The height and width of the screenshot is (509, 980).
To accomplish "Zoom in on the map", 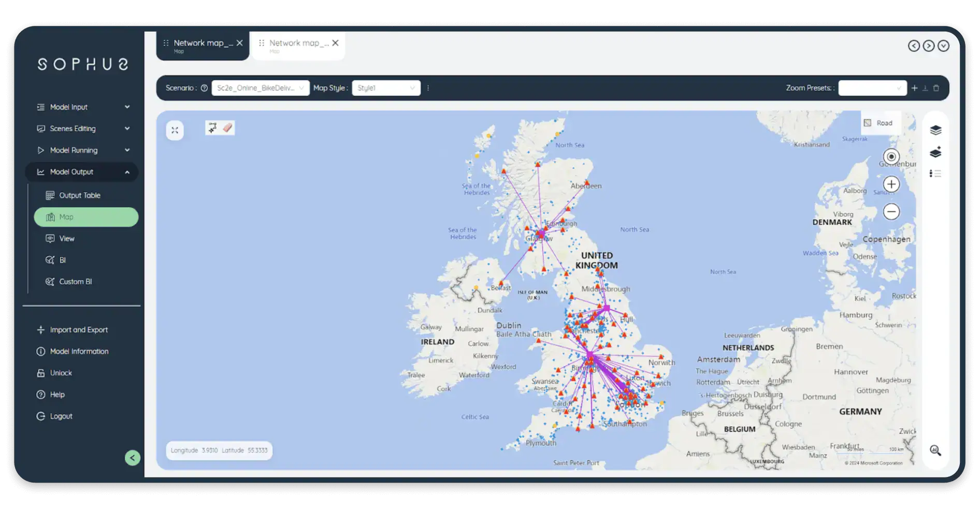I will [x=891, y=184].
